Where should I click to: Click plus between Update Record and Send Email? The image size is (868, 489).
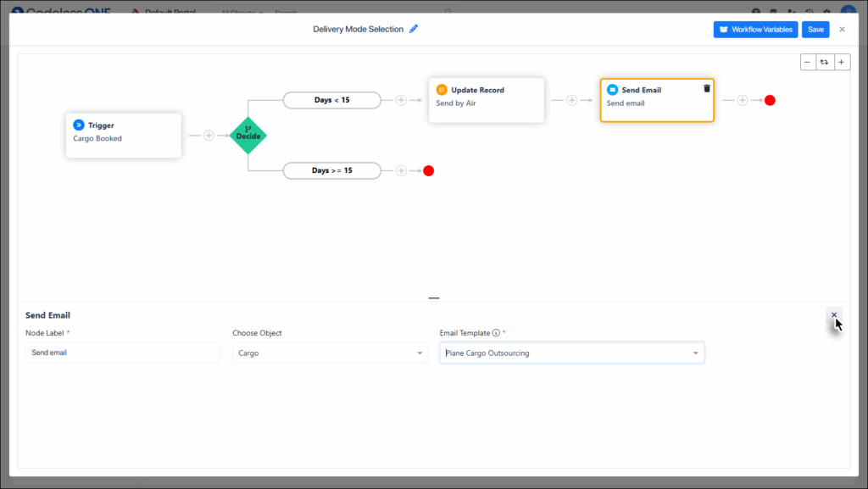click(572, 100)
